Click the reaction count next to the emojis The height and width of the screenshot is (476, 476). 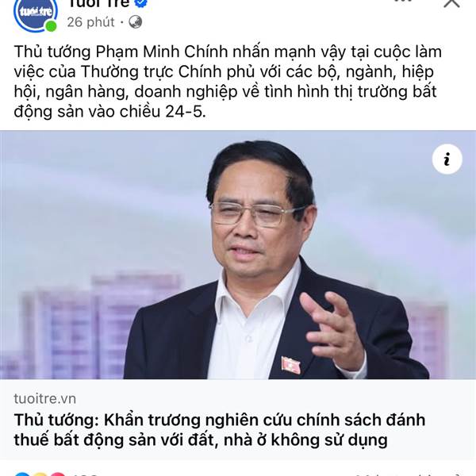pos(85,474)
